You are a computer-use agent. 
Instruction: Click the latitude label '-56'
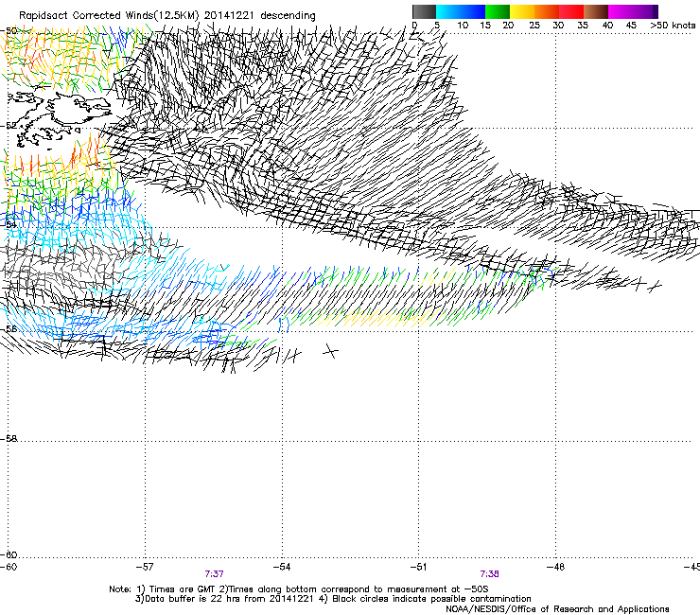coord(9,328)
